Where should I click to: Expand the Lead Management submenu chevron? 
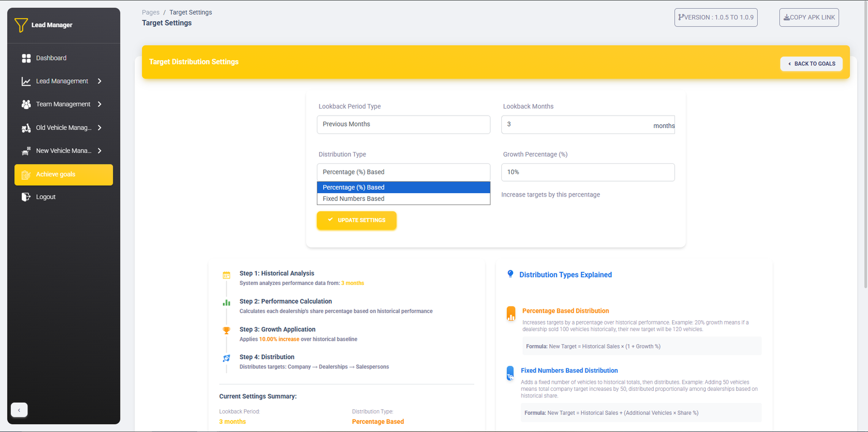[x=100, y=81]
